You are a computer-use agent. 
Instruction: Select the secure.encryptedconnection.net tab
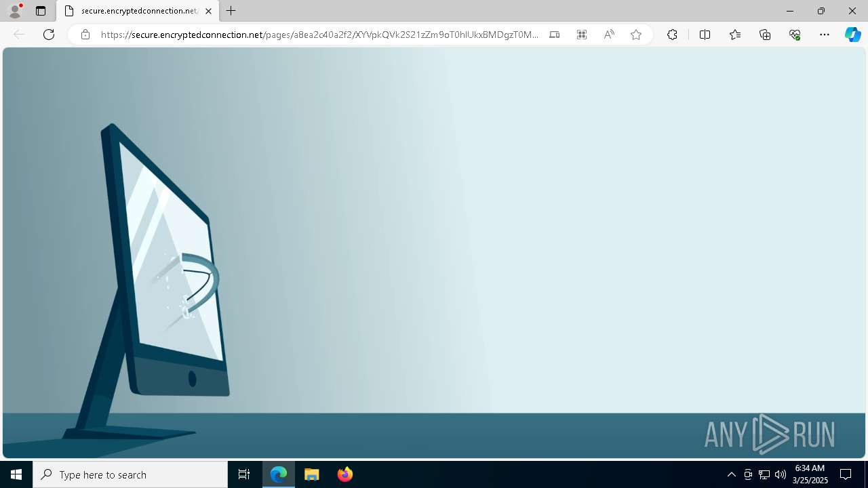pos(138,11)
